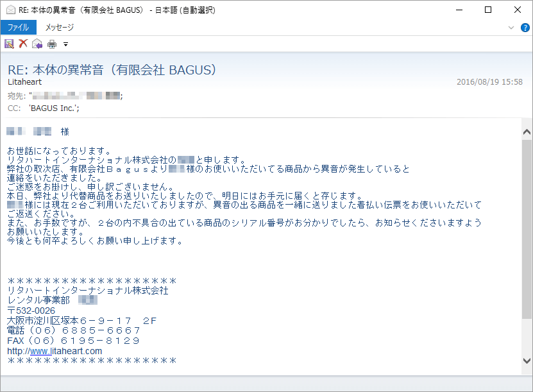The height and width of the screenshot is (392, 533).
Task: Open help with the blue question mark
Action: (525, 28)
